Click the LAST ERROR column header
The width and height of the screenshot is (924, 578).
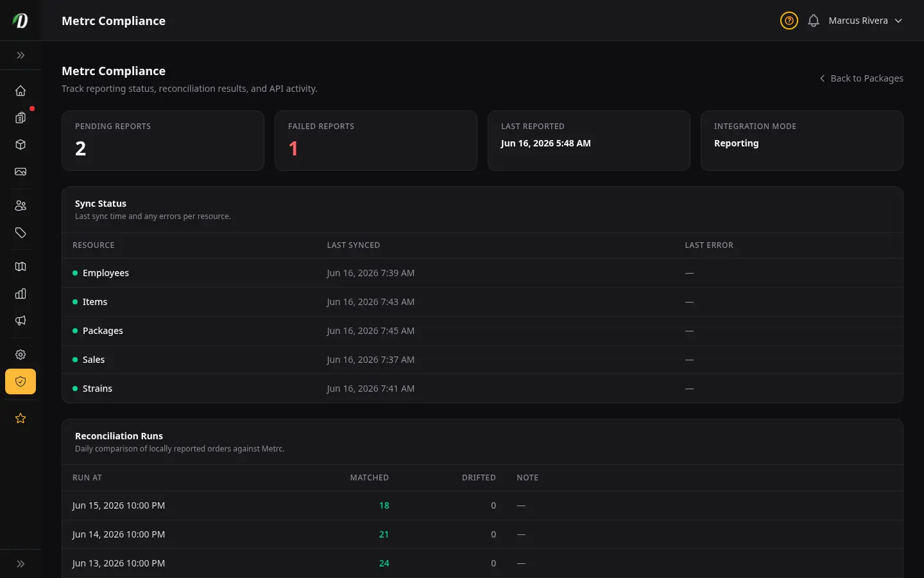pos(709,245)
